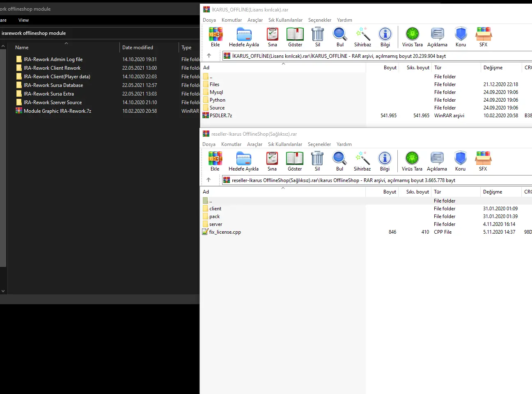Open Bilgi info in top WinRAR toolbar
Image resolution: width=532 pixels, height=394 pixels.
click(x=385, y=36)
